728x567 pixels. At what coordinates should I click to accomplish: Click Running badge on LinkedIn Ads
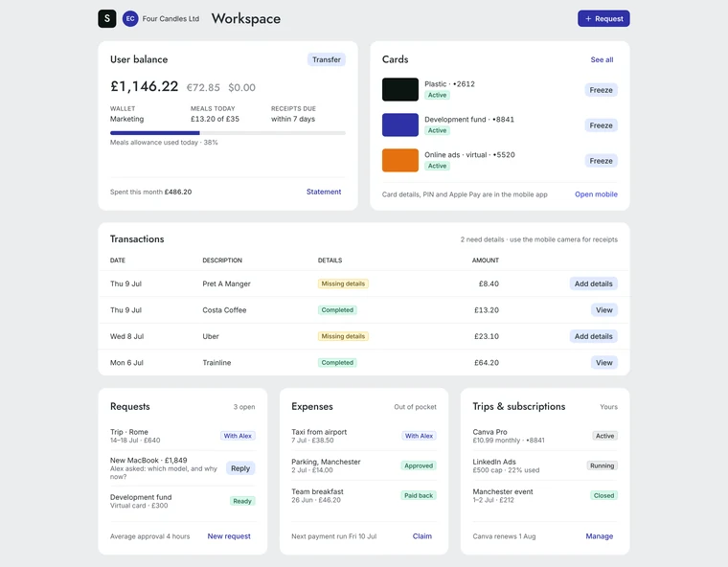coord(602,465)
